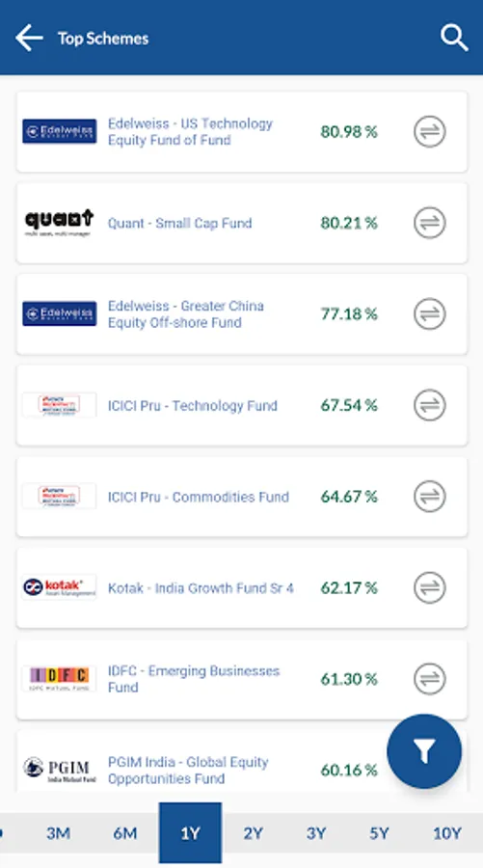
Task: Open the floating filter funnel button
Action: coord(424,751)
